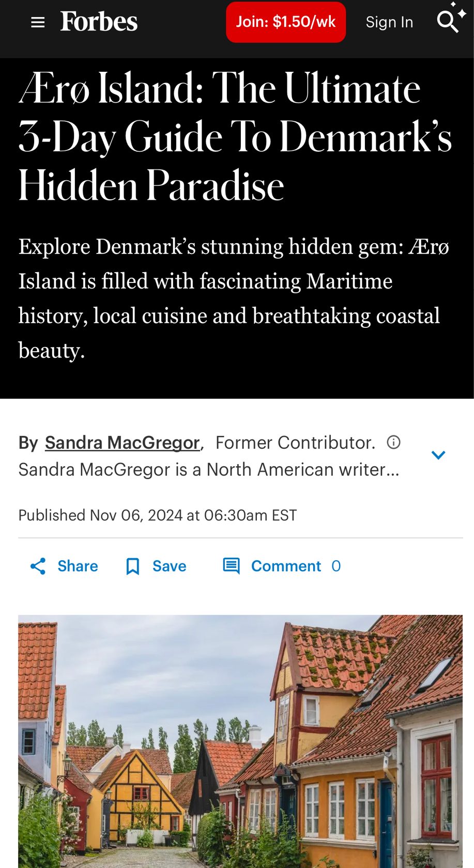This screenshot has height=868, width=474.
Task: Open the search magnifier icon
Action: click(448, 22)
